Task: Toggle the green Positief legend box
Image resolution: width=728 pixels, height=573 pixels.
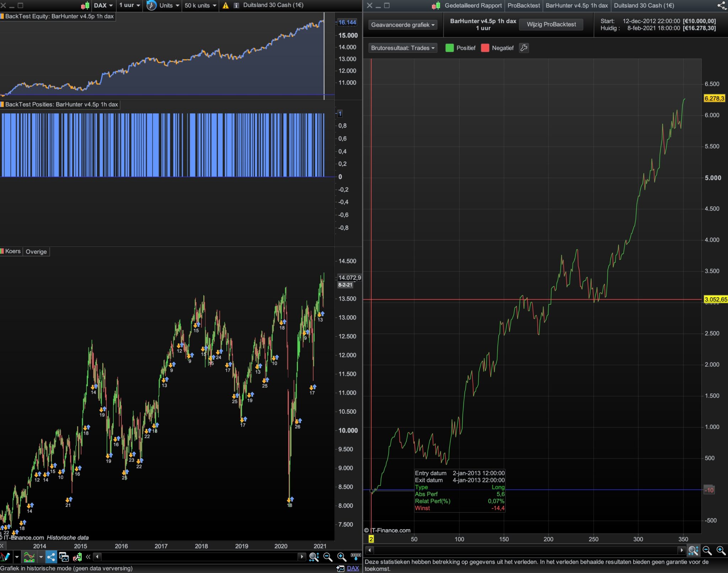Action: tap(449, 48)
